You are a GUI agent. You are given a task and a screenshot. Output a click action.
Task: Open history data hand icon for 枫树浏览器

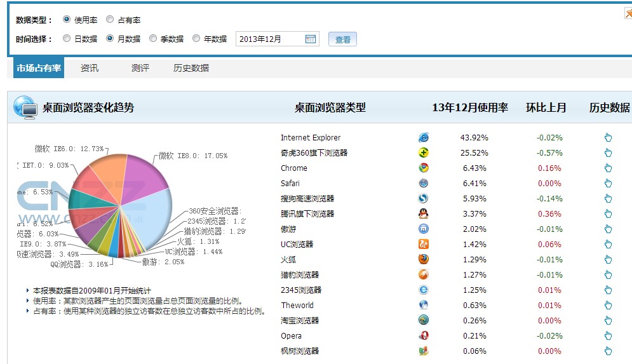pos(608,351)
